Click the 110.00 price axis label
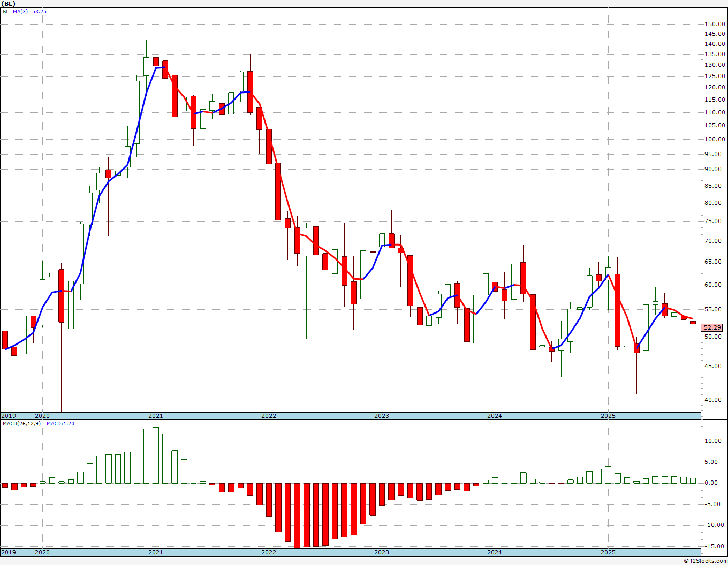 [x=715, y=113]
